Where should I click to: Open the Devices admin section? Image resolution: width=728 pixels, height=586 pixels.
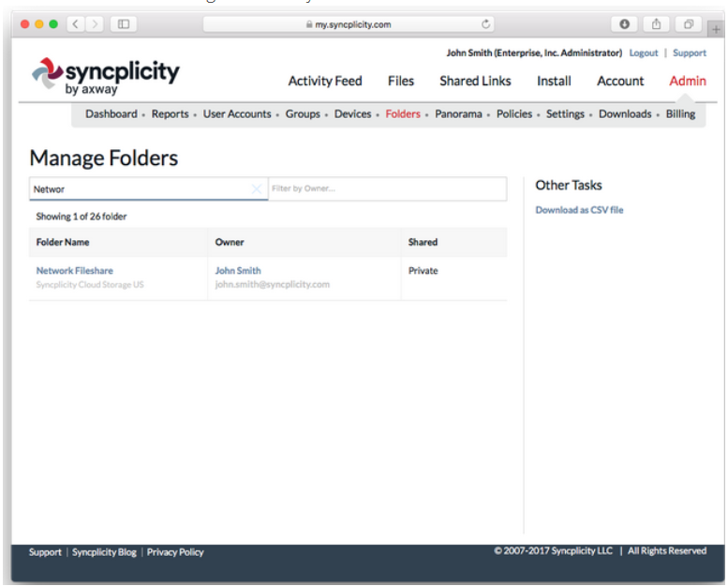pos(352,113)
